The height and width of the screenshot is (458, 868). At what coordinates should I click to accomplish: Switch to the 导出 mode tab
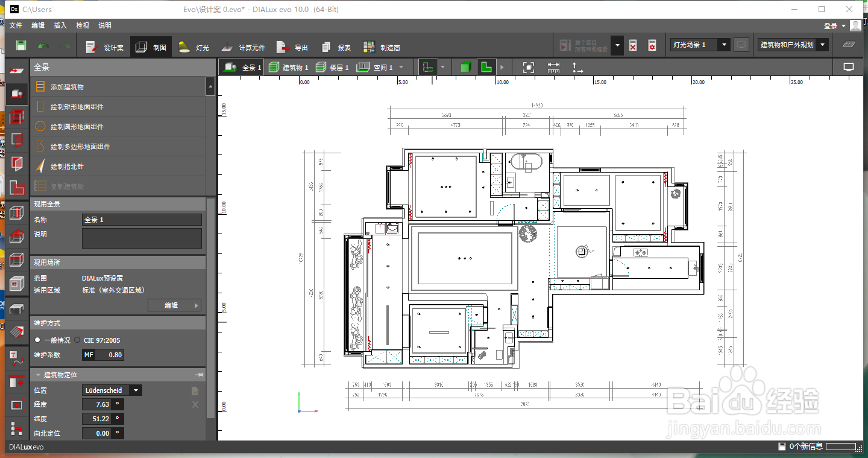click(292, 47)
